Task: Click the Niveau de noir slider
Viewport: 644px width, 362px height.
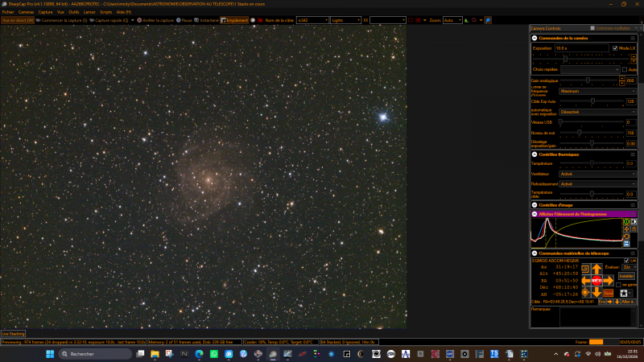Action: pyautogui.click(x=592, y=133)
